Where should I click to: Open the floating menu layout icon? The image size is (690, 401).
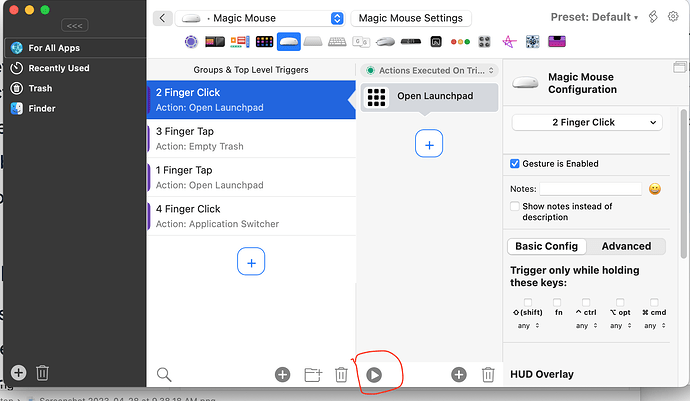tap(240, 42)
